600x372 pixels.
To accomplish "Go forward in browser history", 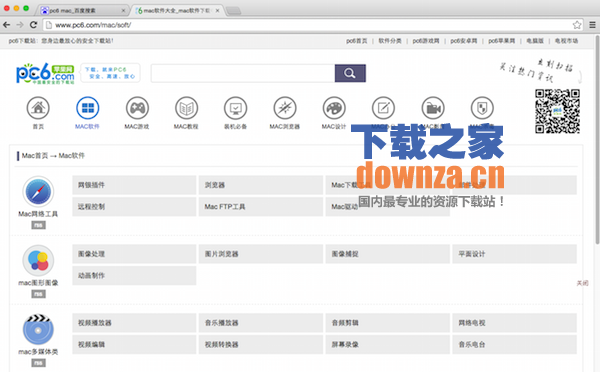I will (x=20, y=25).
